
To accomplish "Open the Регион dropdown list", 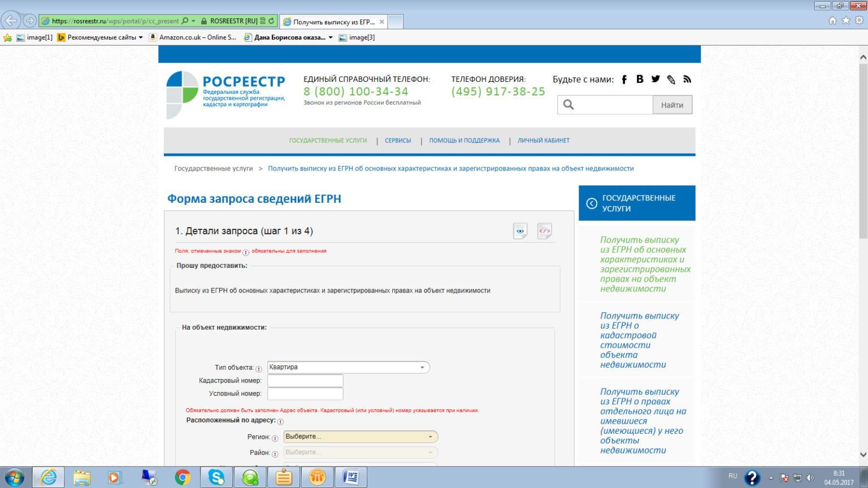I will pos(430,437).
